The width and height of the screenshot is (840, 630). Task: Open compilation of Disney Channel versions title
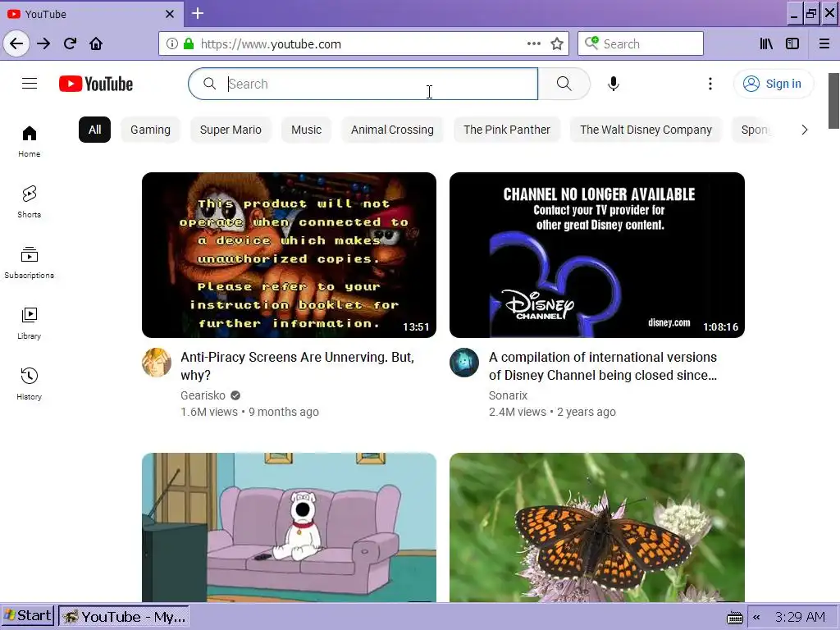[603, 366]
